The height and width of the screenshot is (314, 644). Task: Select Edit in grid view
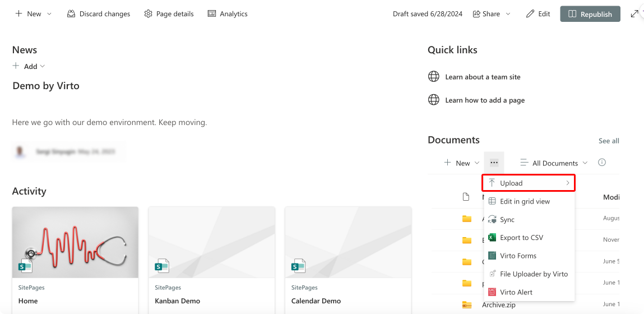[530, 201]
